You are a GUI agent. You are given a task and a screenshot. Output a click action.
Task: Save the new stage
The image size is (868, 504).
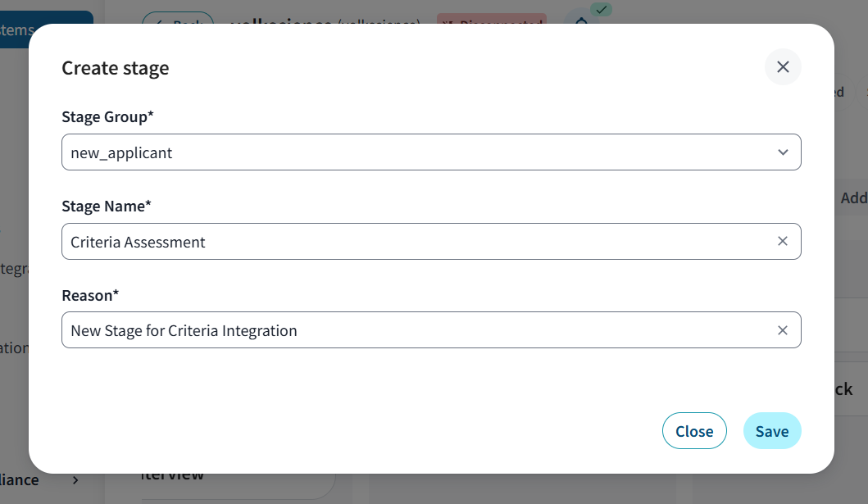[771, 431]
